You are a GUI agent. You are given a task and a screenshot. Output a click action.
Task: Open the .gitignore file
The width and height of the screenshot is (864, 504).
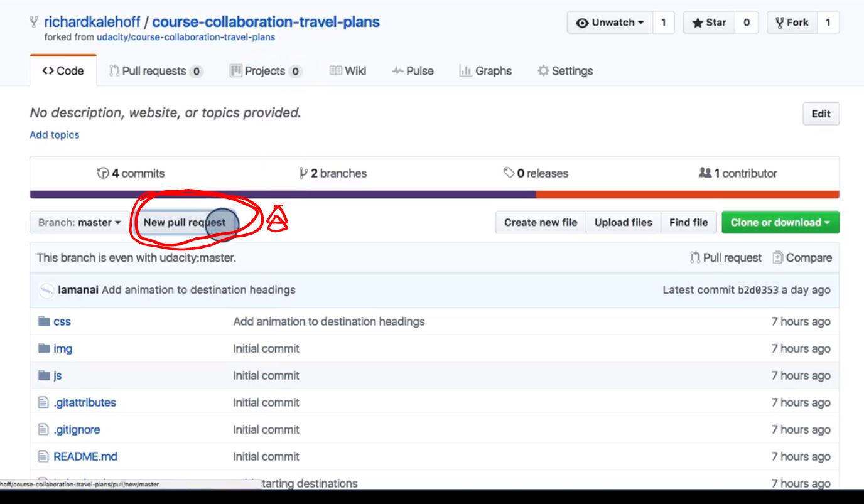pyautogui.click(x=77, y=430)
